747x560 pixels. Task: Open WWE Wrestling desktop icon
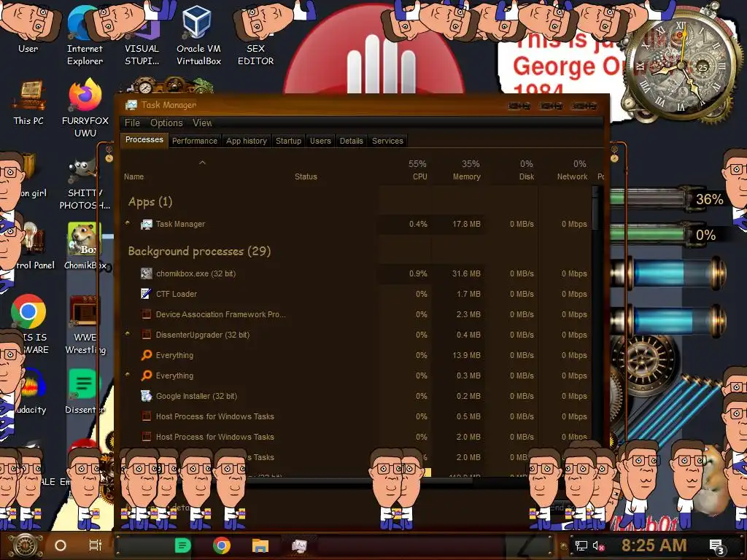coord(85,324)
